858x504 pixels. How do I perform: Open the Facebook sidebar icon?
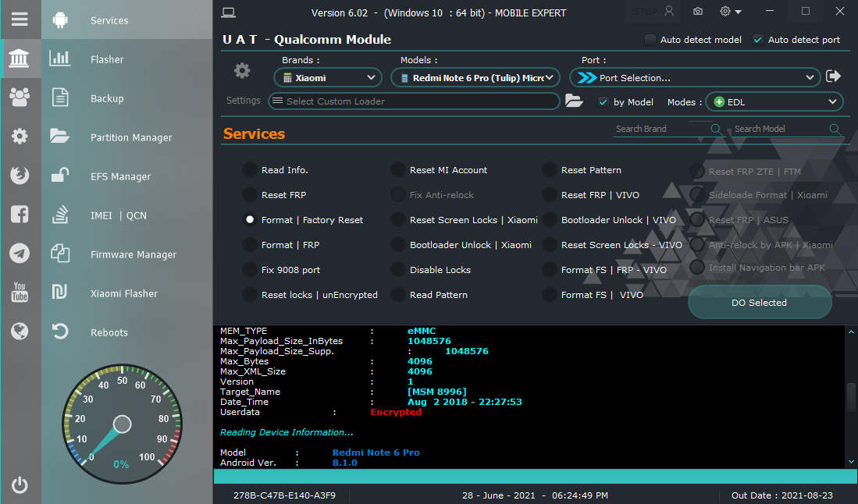click(20, 215)
